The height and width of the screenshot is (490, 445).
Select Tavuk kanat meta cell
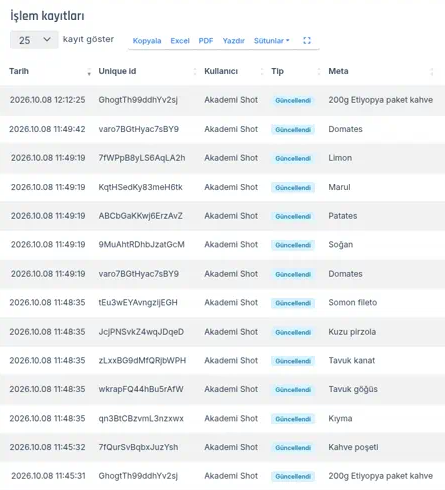[x=352, y=360]
